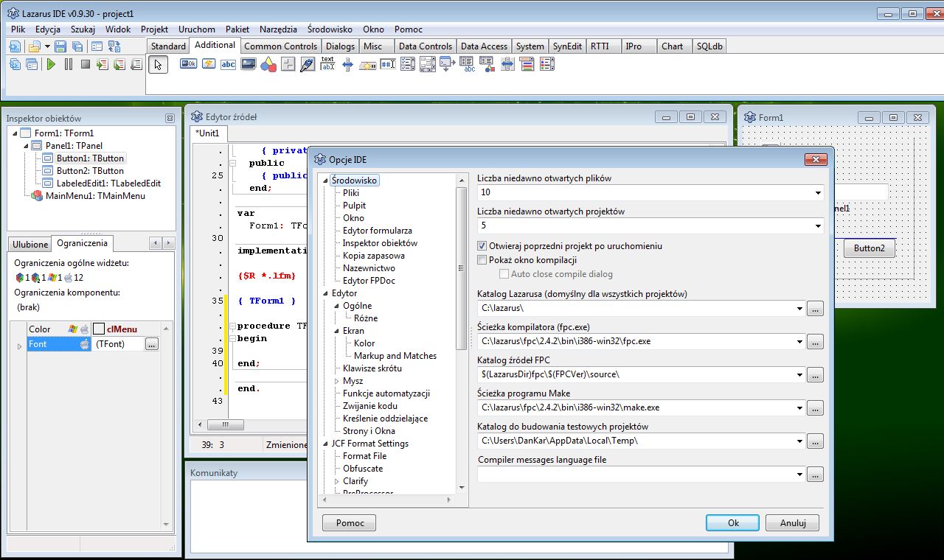
Task: Switch to the Ulubione tab in inspector
Action: click(30, 245)
